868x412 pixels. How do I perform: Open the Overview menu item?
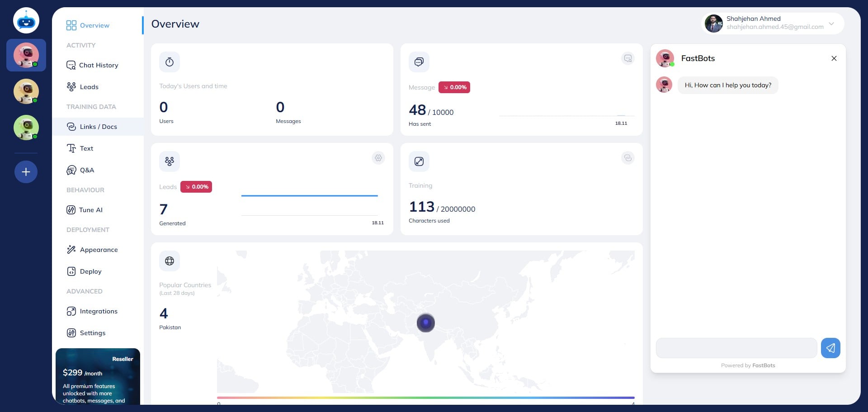click(x=94, y=25)
